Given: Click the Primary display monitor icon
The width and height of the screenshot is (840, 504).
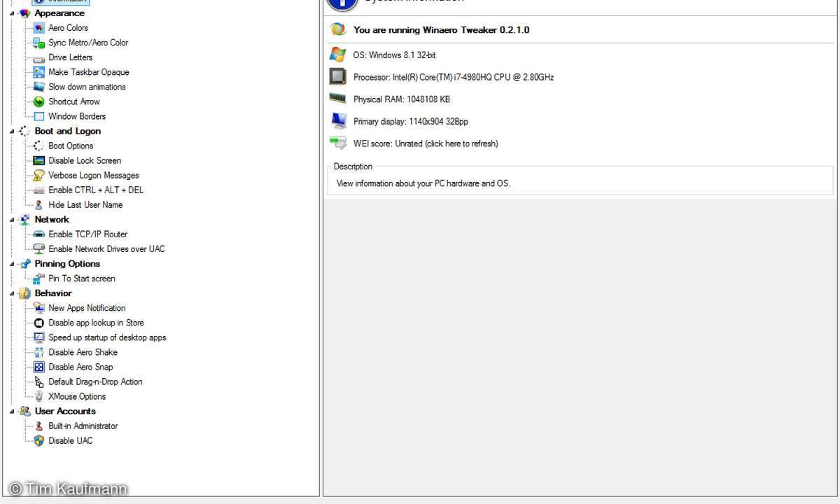Looking at the screenshot, I should click(x=338, y=120).
